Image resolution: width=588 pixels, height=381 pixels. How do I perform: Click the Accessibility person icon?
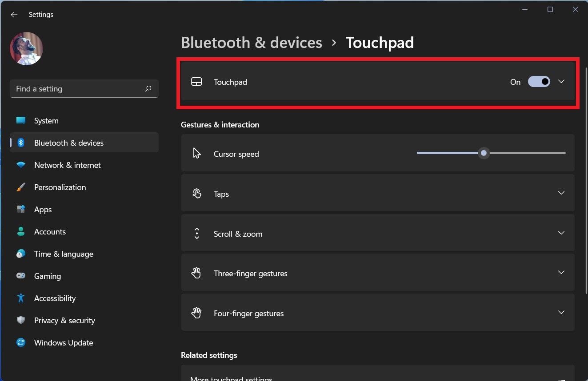[21, 298]
